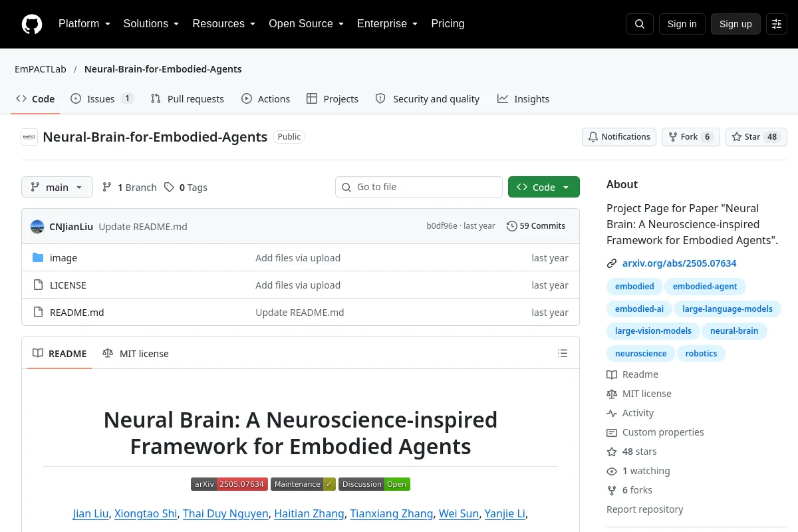The height and width of the screenshot is (532, 798).
Task: Open the appearance settings slider icon
Action: [x=777, y=24]
